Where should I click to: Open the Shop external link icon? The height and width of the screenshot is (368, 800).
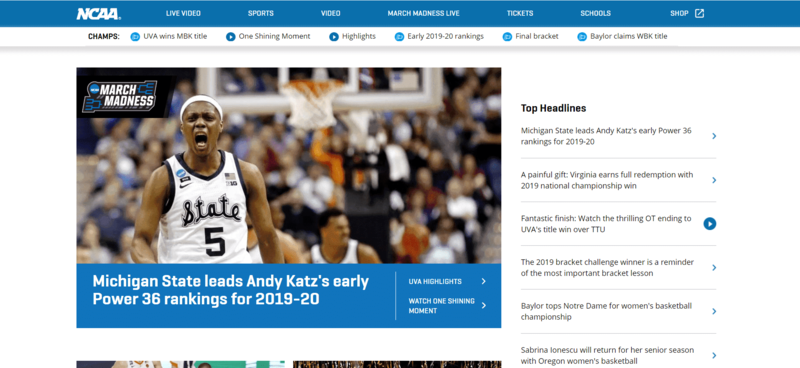click(699, 14)
